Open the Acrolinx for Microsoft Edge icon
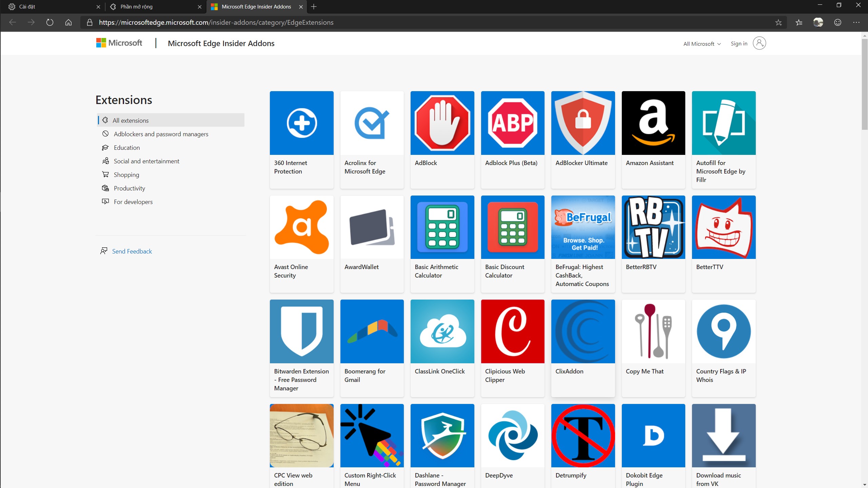The height and width of the screenshot is (488, 868). coord(372,123)
